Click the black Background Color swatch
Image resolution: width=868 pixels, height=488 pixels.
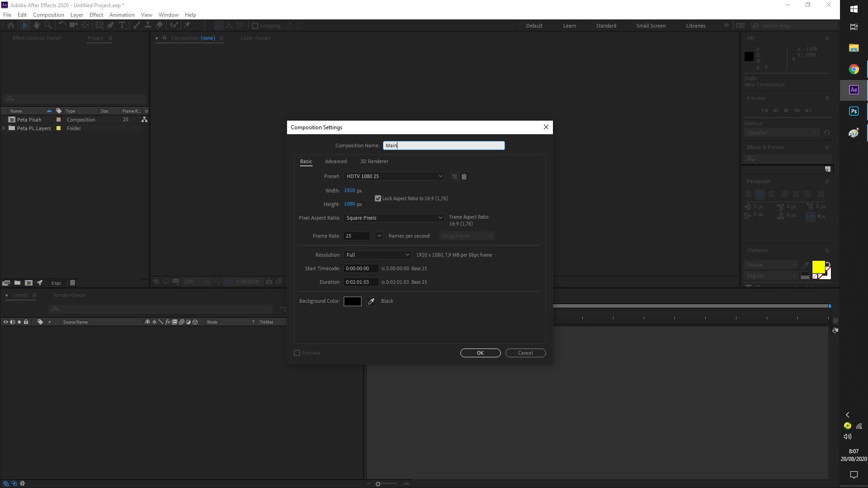pos(352,301)
